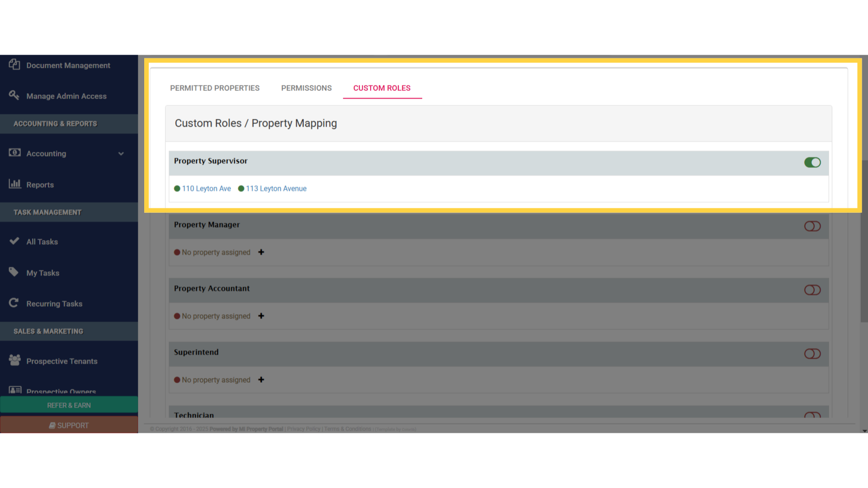Open All Tasks from Task Management
868x488 pixels.
click(42, 241)
